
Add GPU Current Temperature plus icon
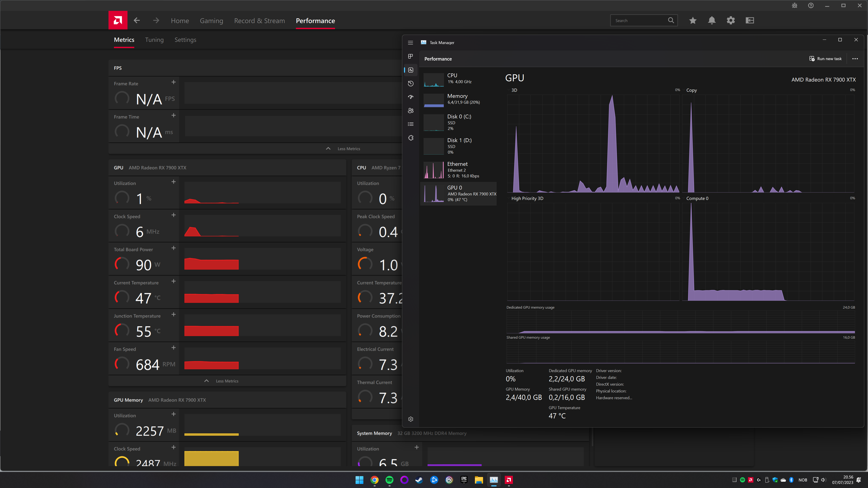click(x=174, y=281)
